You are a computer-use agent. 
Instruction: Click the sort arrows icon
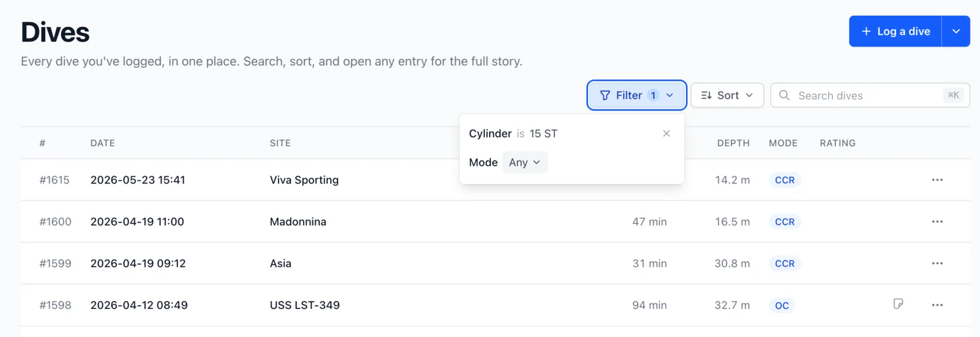pos(706,95)
